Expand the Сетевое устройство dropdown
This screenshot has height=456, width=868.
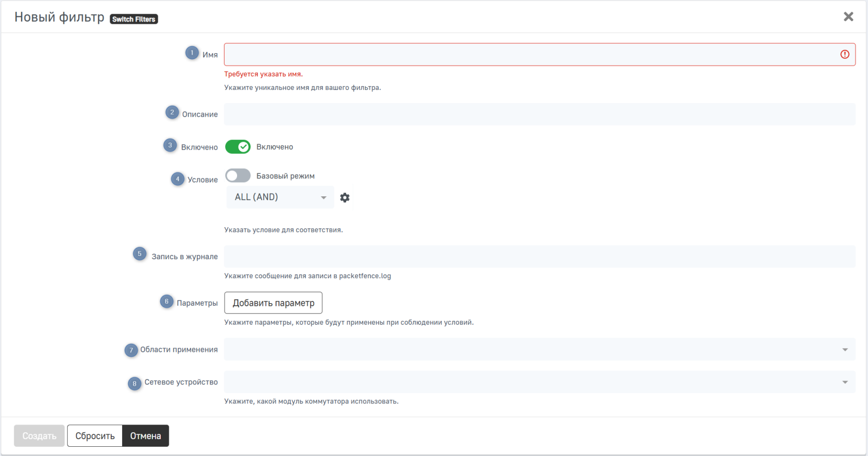[539, 382]
